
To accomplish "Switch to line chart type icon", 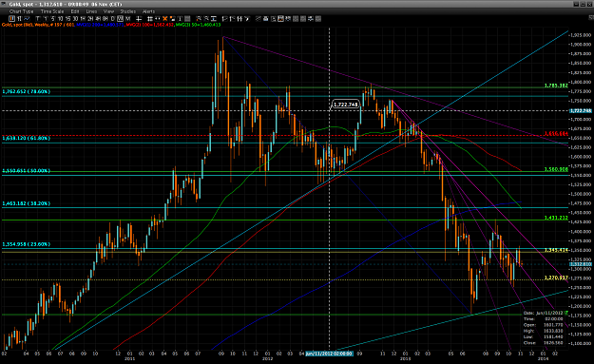I will point(27,19).
